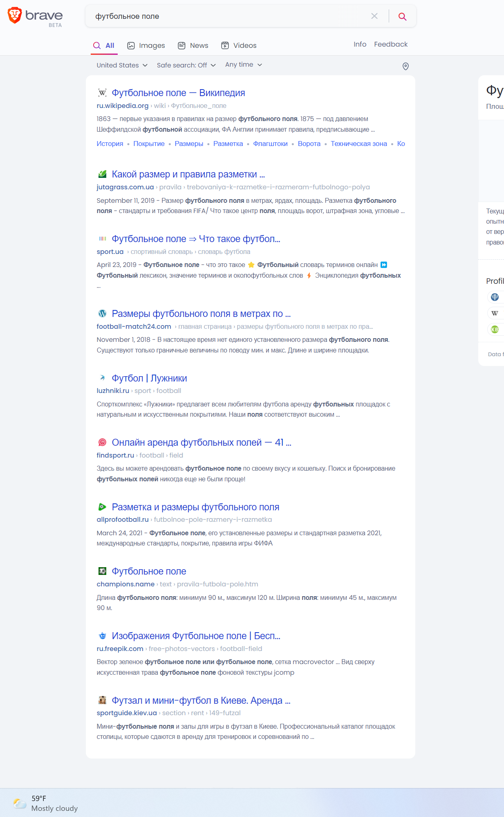The height and width of the screenshot is (817, 504).
Task: Open Онлайн аренда футбольных полей result
Action: (202, 442)
